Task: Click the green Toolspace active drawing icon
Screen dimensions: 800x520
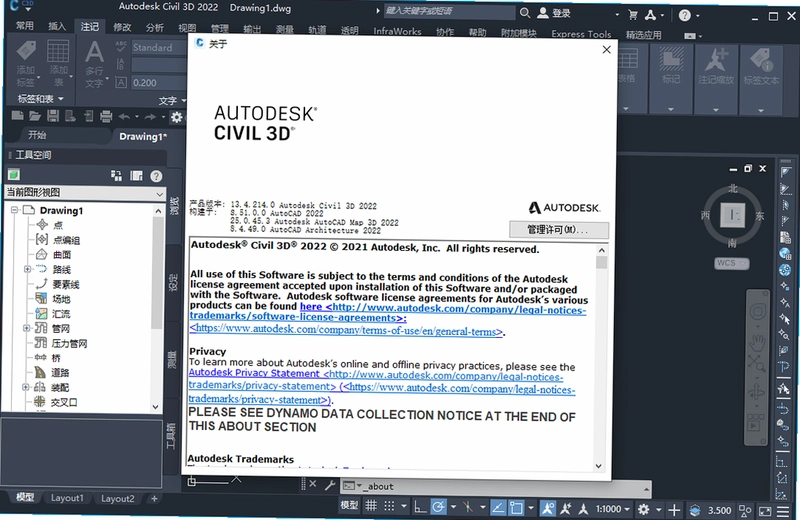Action: (14, 175)
